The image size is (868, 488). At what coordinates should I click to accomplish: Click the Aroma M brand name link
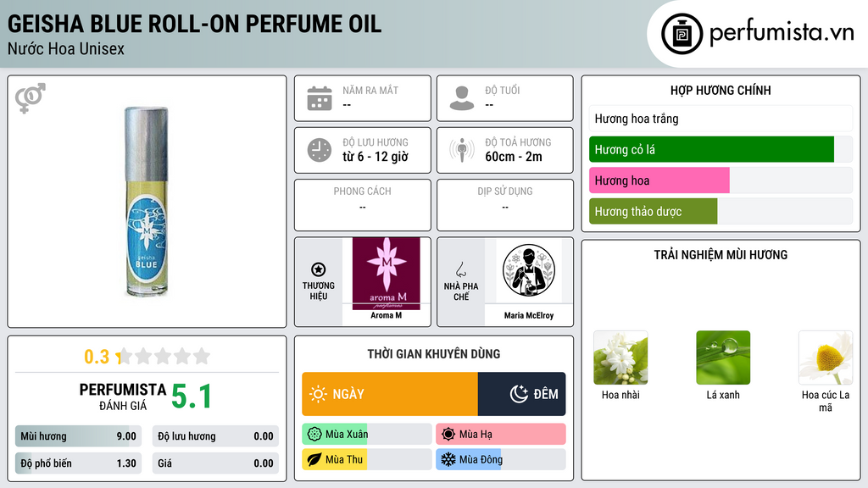[x=387, y=315]
